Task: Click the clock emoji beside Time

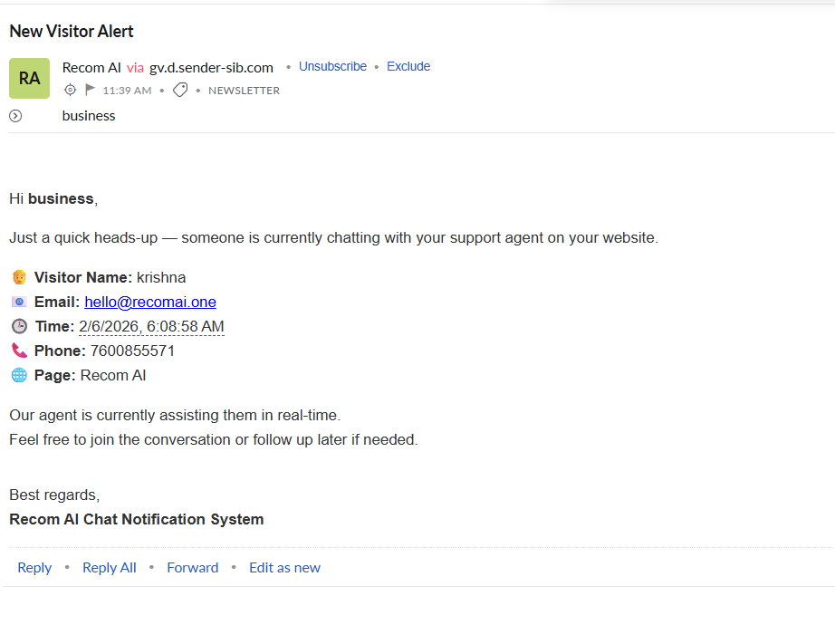Action: coord(19,326)
